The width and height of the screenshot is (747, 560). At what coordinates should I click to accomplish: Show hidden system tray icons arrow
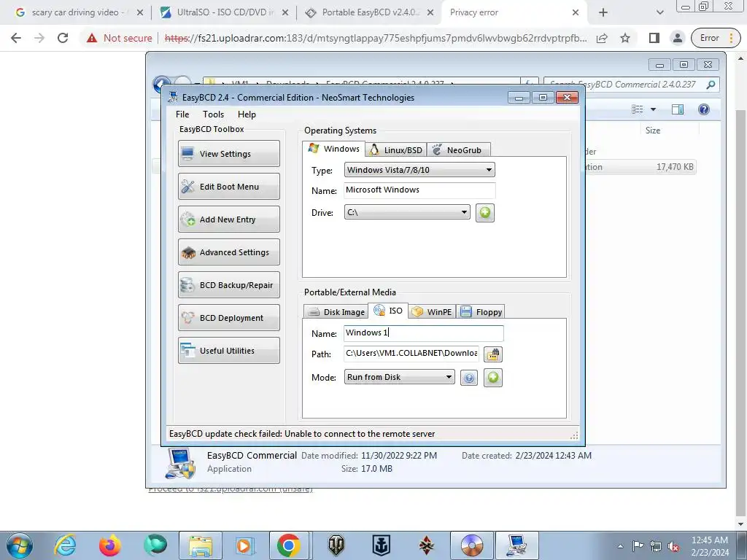pos(620,546)
